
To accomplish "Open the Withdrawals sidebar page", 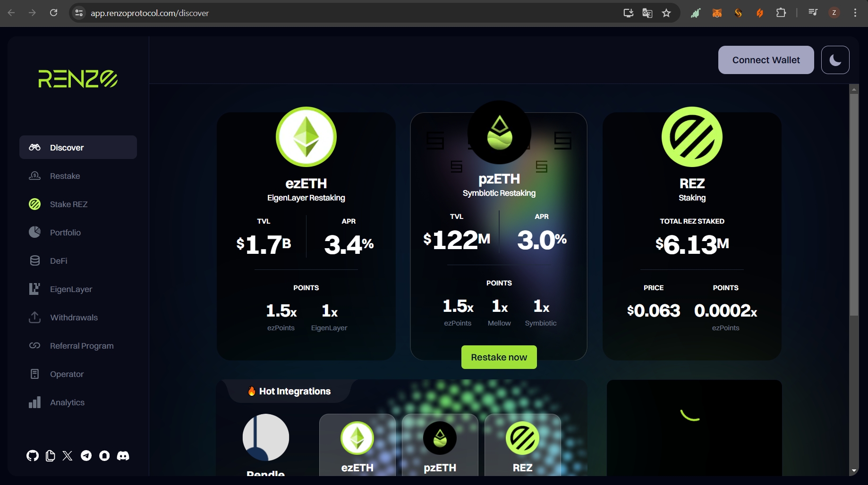I will 74,318.
